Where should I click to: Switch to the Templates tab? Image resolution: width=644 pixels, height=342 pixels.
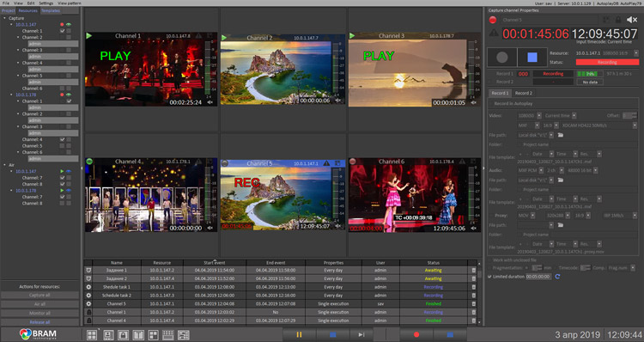click(x=51, y=10)
